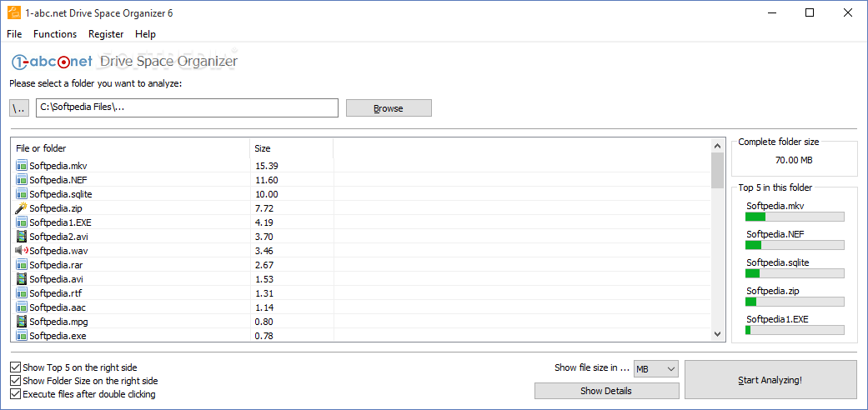
Task: Click the Show Details button
Action: (606, 391)
